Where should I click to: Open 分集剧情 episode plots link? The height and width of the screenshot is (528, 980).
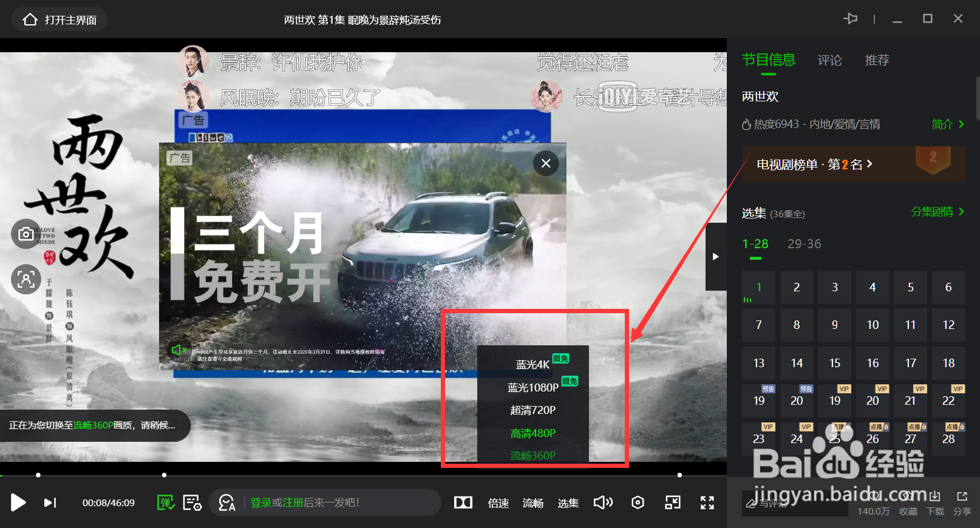coord(937,212)
